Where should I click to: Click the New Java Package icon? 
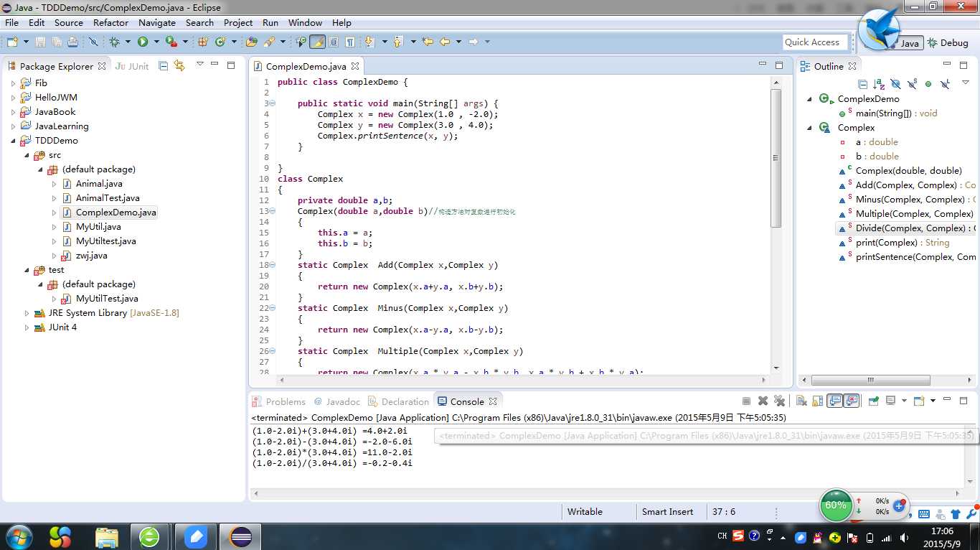pos(202,42)
